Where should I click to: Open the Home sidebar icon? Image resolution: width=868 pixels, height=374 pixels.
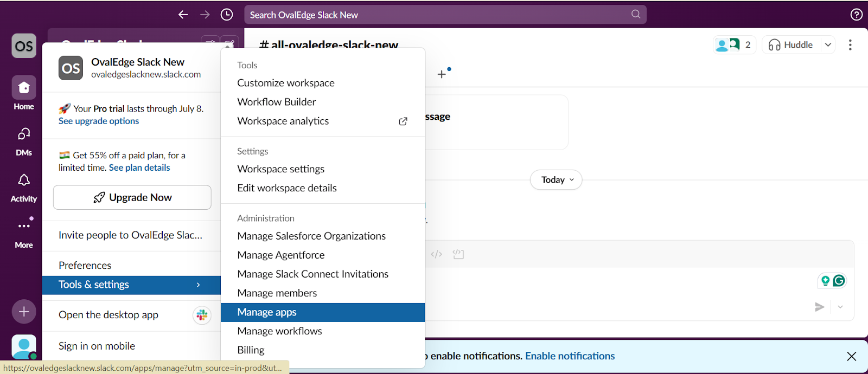point(24,88)
